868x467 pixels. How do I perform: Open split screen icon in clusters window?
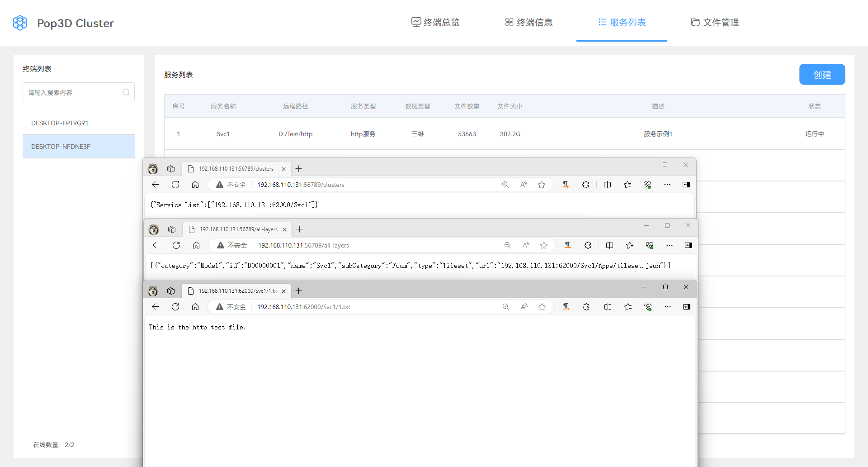click(607, 185)
